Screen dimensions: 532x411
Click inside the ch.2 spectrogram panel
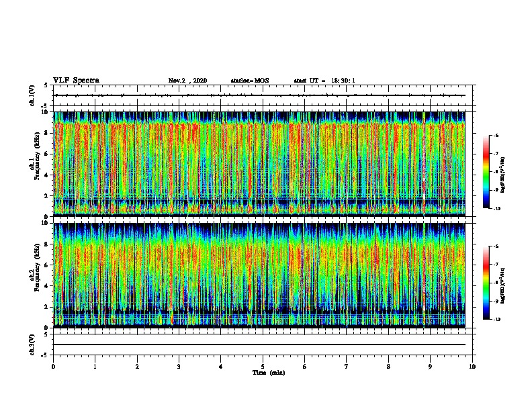(259, 275)
